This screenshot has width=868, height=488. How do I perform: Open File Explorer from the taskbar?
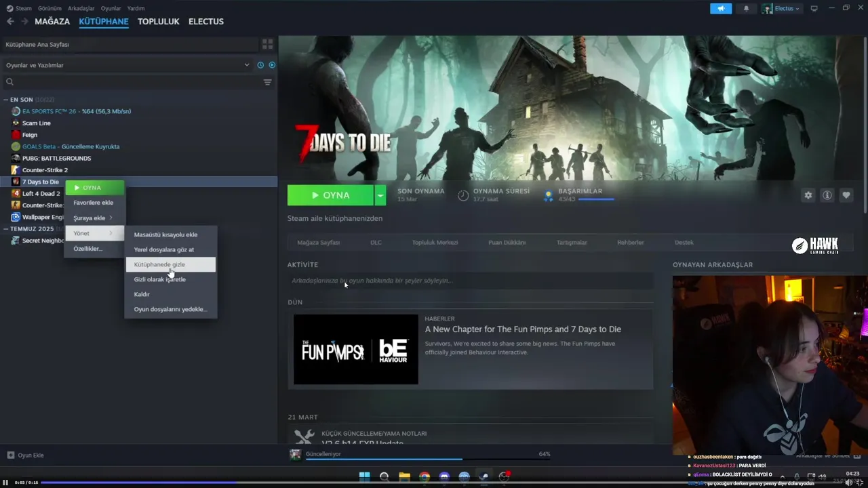tap(404, 476)
